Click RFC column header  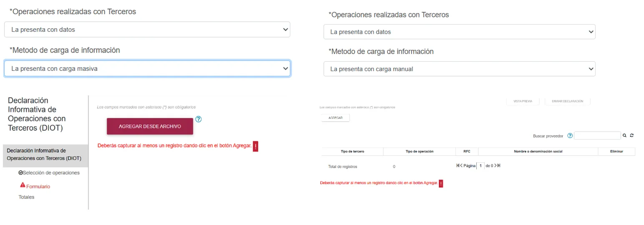[x=467, y=151]
